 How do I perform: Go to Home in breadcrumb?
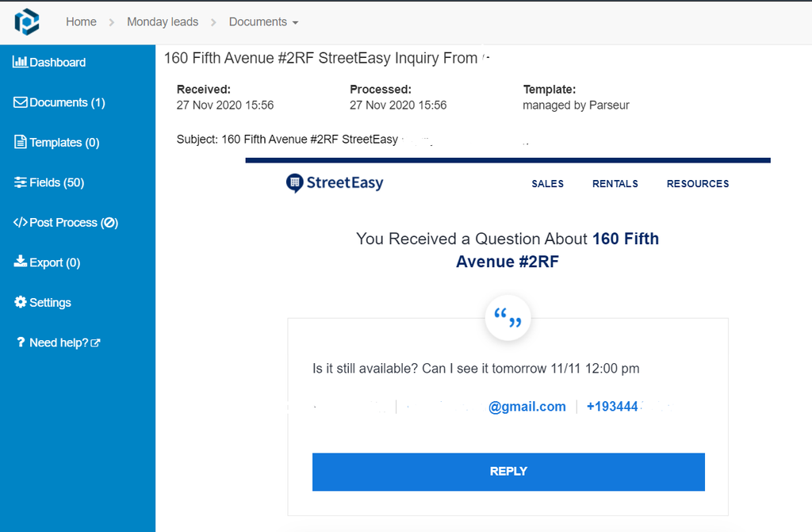[x=81, y=22]
